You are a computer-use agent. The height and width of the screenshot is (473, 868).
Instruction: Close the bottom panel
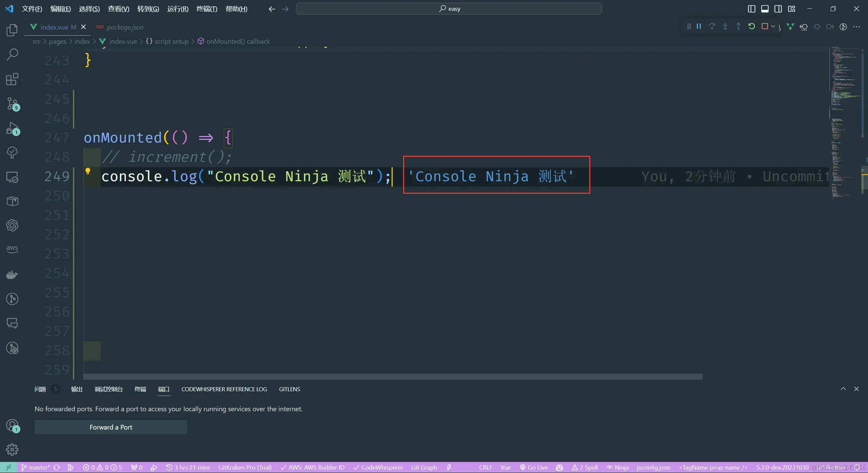pyautogui.click(x=856, y=389)
